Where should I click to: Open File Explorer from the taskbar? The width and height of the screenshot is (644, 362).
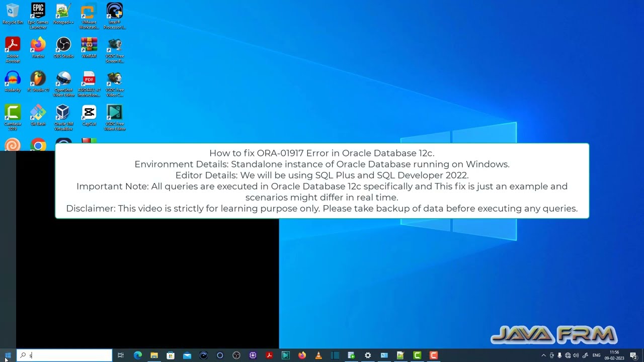[x=154, y=355]
